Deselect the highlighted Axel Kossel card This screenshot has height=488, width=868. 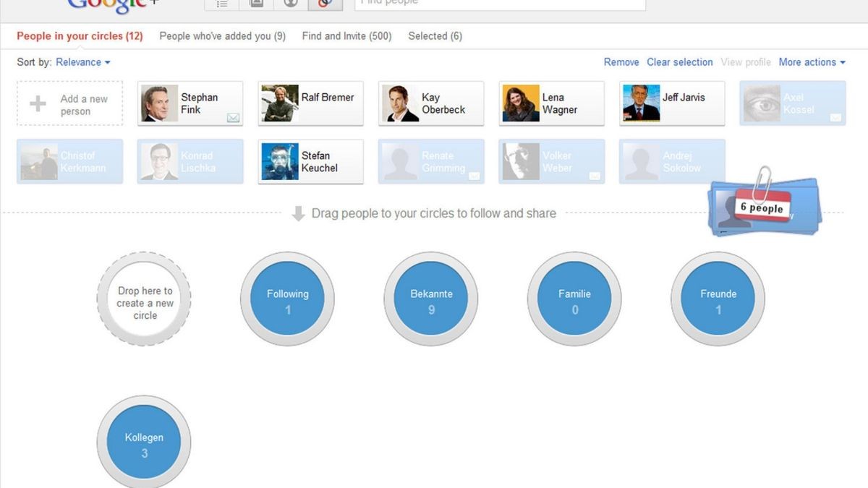tap(792, 103)
